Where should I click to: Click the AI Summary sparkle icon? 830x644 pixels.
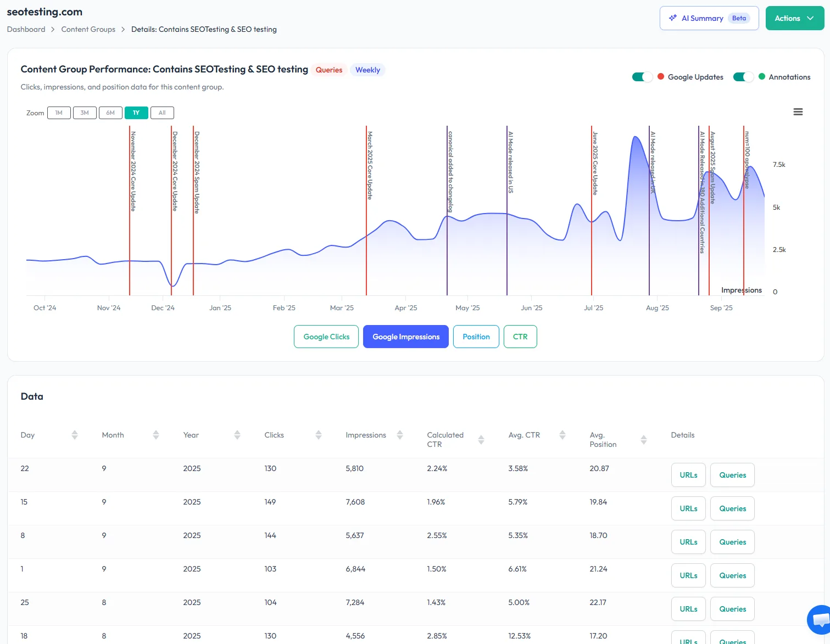coord(672,18)
